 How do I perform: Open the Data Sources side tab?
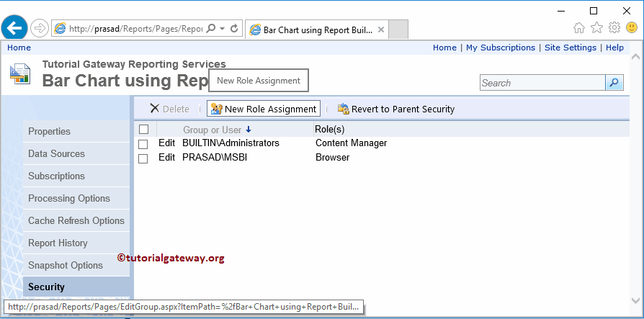pyautogui.click(x=76, y=153)
